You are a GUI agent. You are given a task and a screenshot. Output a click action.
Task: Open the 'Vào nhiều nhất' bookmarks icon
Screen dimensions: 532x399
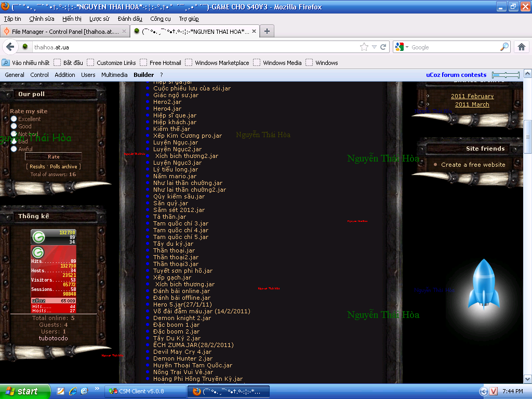[x=6, y=63]
